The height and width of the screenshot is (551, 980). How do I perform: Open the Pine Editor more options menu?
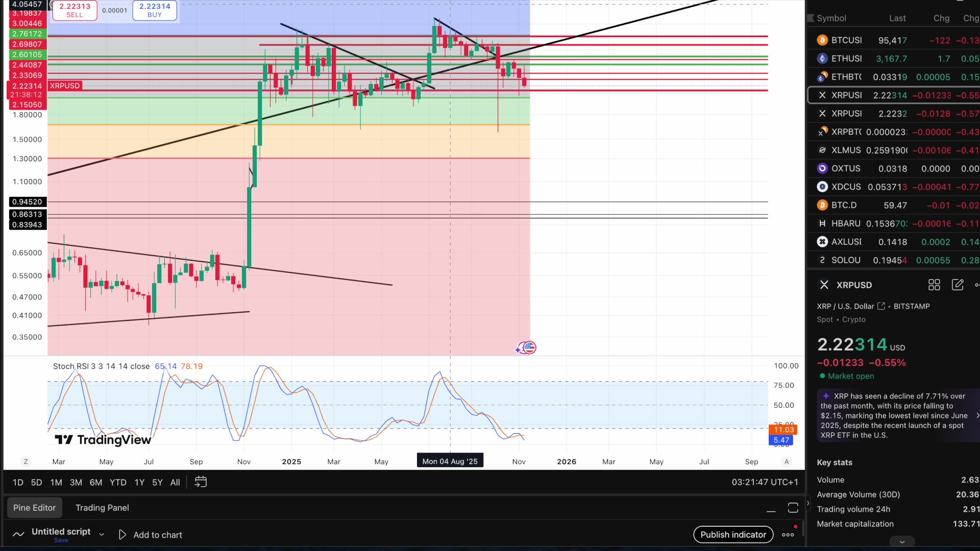pos(788,535)
